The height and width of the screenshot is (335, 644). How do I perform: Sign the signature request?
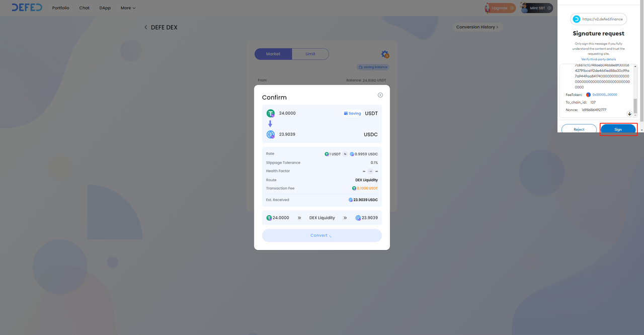(618, 129)
